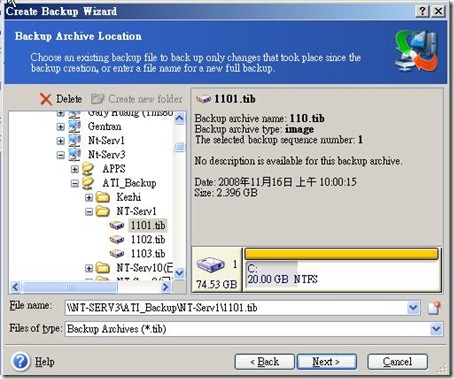Viewport: 454px width, 379px height.
Task: Select the Nt-Serv3 tree item
Action: pyautogui.click(x=106, y=154)
